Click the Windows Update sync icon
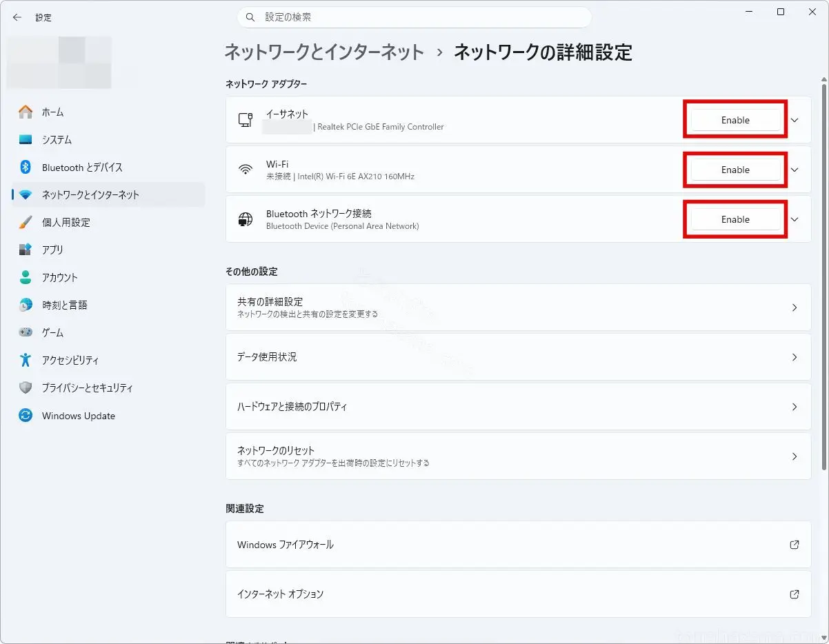The width and height of the screenshot is (829, 644). [26, 416]
